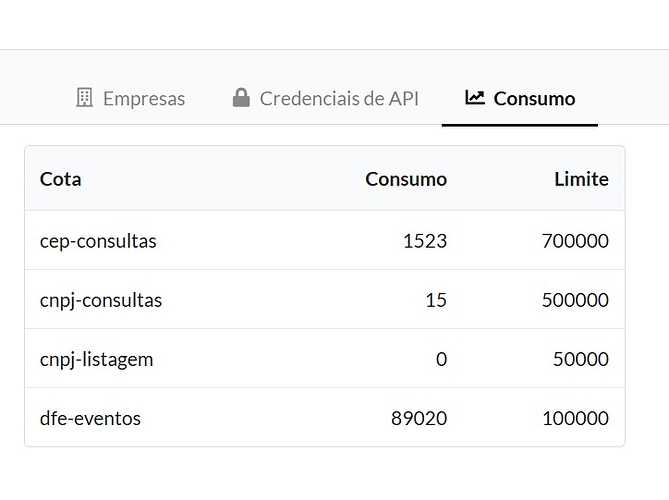The width and height of the screenshot is (669, 500).
Task: Select the Consumo tab label
Action: tap(534, 99)
